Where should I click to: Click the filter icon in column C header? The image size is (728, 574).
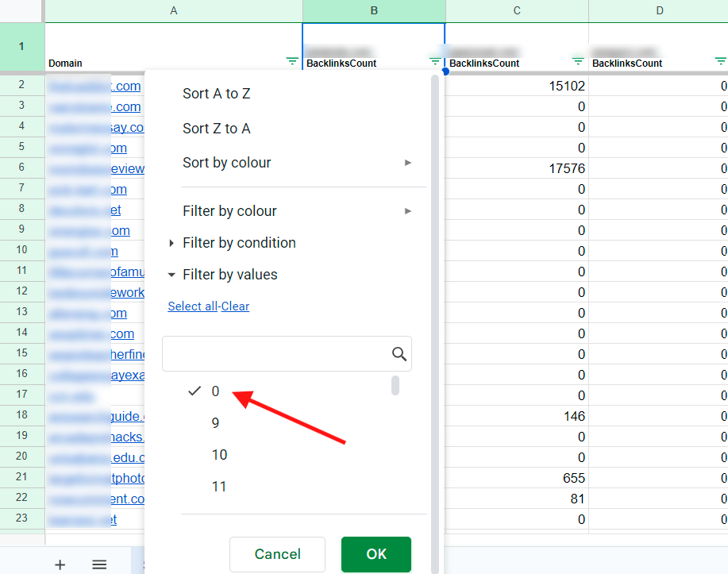click(578, 62)
